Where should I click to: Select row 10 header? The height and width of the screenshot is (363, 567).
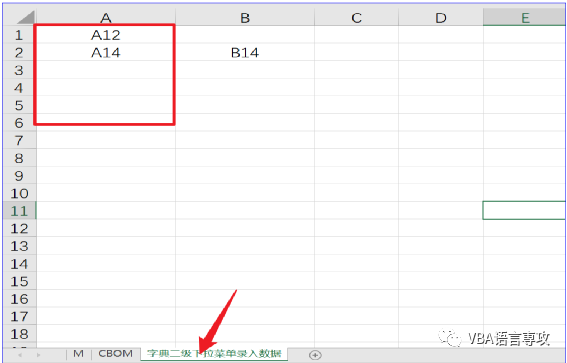pyautogui.click(x=19, y=193)
